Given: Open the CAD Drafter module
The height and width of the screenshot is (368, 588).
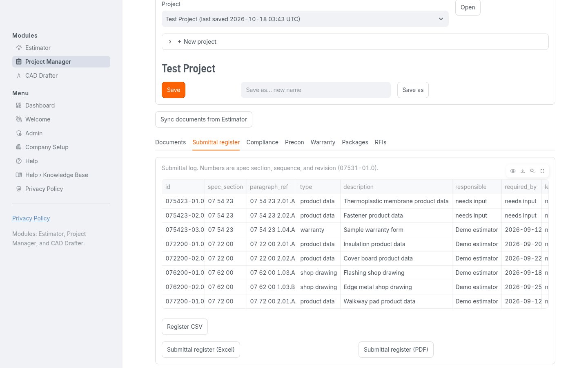Looking at the screenshot, I should coord(61,76).
